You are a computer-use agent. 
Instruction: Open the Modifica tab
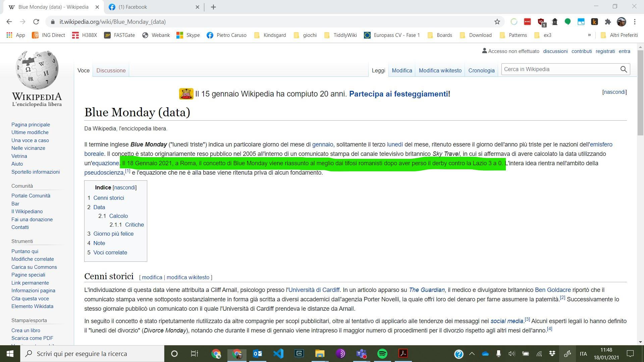tap(402, 70)
